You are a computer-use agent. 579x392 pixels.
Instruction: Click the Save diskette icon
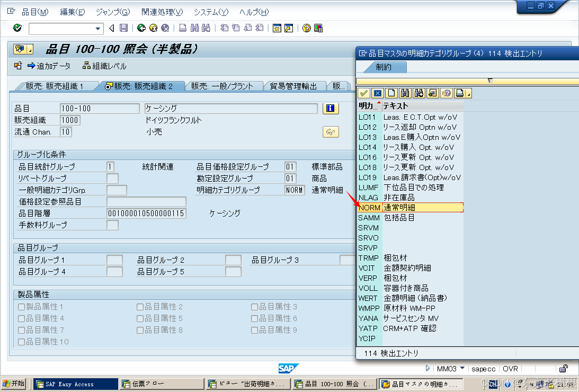124,28
